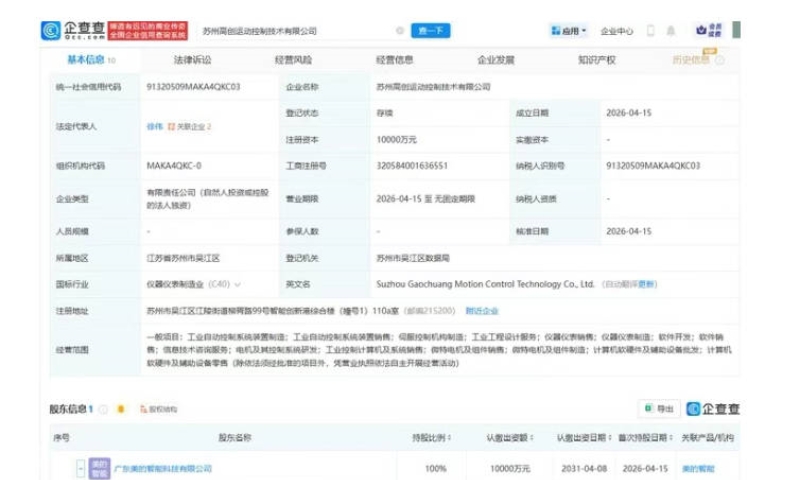The image size is (800, 480).
Task: Clear the company search box text
Action: coord(400,31)
